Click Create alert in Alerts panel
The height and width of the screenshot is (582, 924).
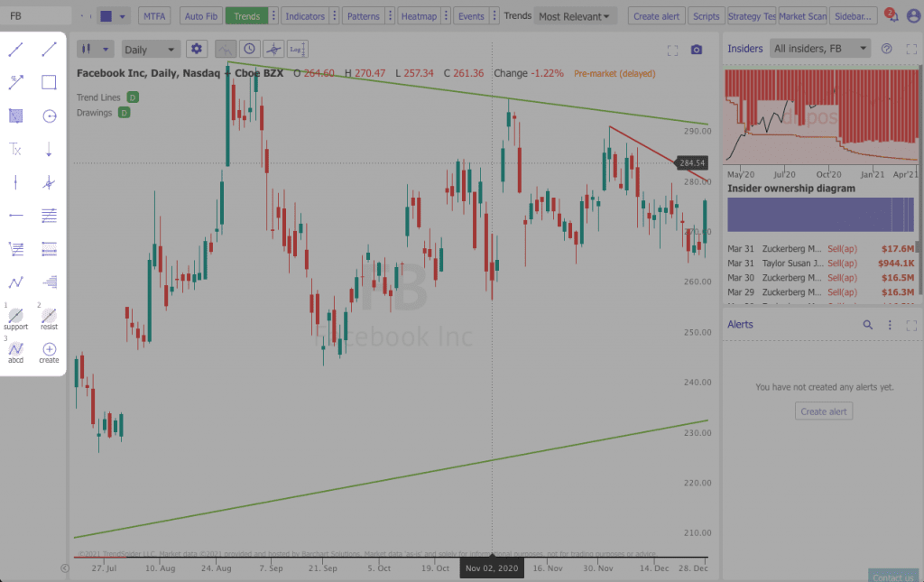tap(823, 411)
